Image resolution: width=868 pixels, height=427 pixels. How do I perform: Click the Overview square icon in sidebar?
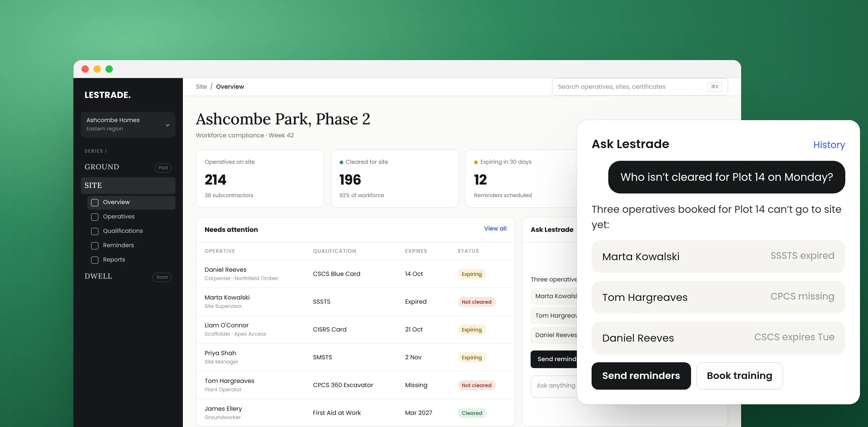point(95,202)
